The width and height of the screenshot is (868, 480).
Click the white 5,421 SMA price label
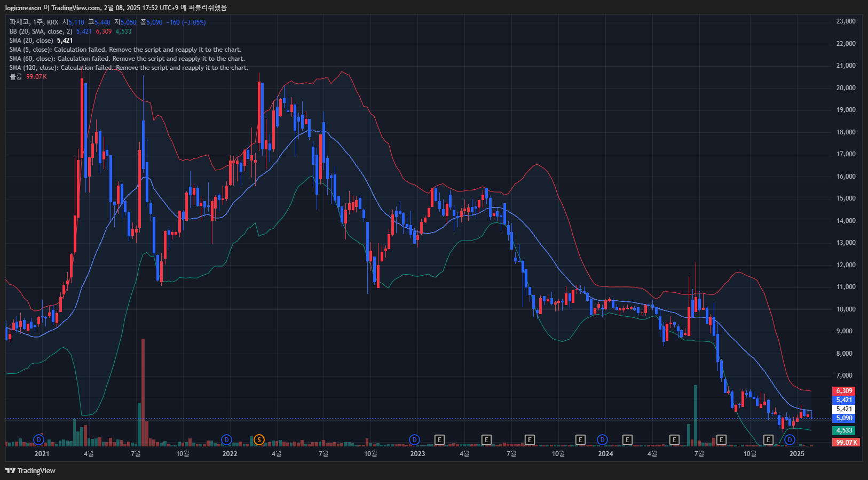843,409
